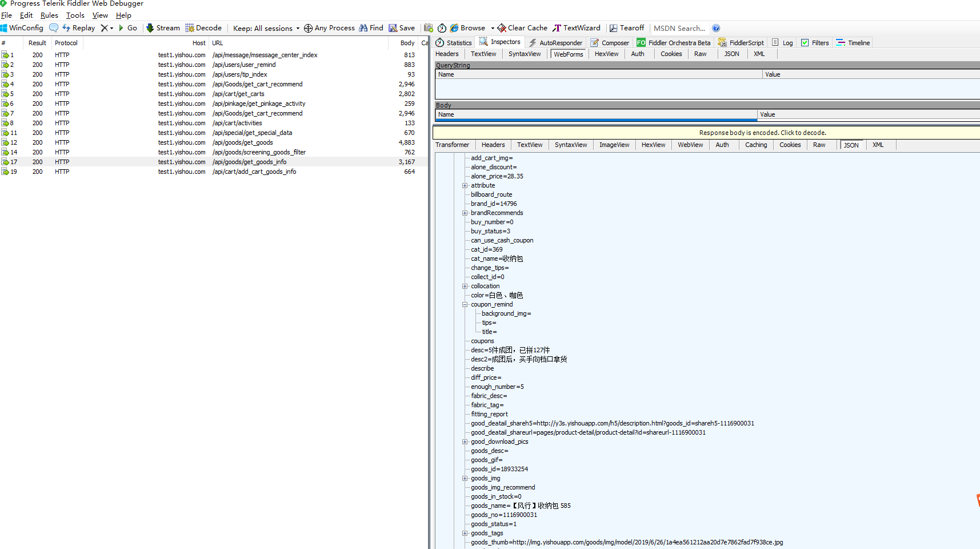Expand the good_download_pics node

point(465,442)
